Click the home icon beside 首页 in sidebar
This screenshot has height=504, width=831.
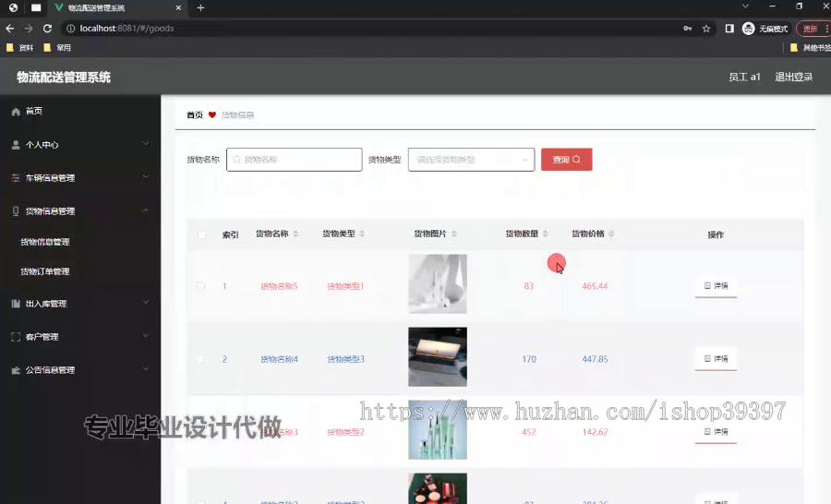pos(16,112)
